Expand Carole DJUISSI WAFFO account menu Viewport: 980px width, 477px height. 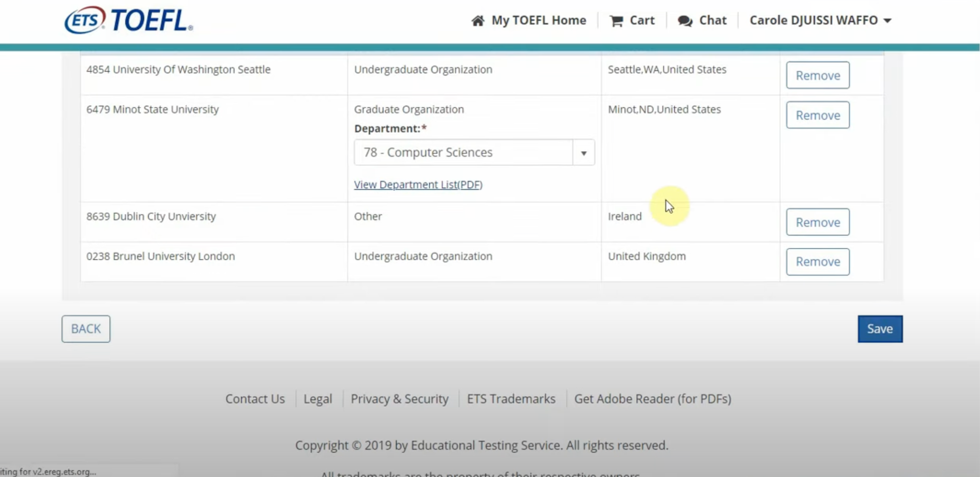tap(820, 21)
